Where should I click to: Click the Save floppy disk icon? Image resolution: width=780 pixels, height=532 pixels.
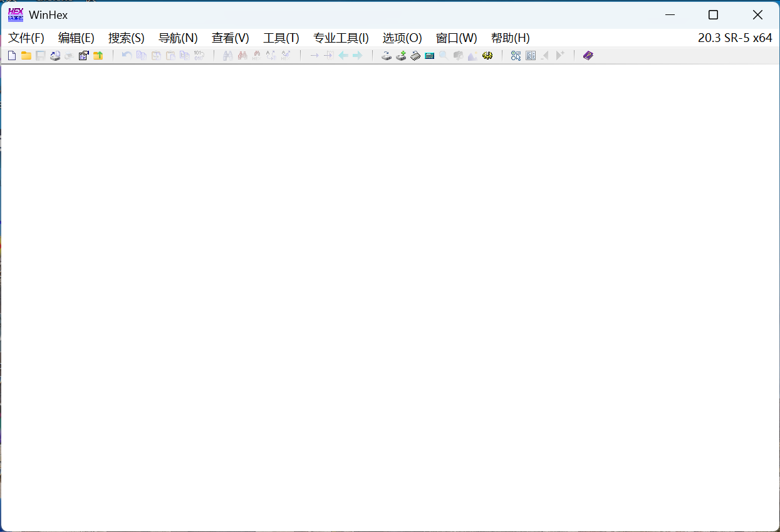click(41, 56)
